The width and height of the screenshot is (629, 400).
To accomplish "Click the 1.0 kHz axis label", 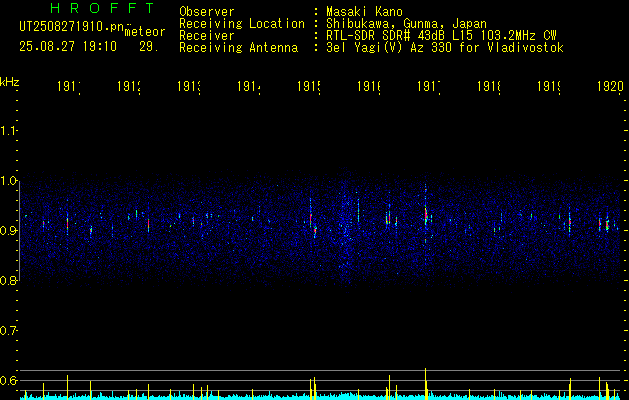I will click(8, 181).
